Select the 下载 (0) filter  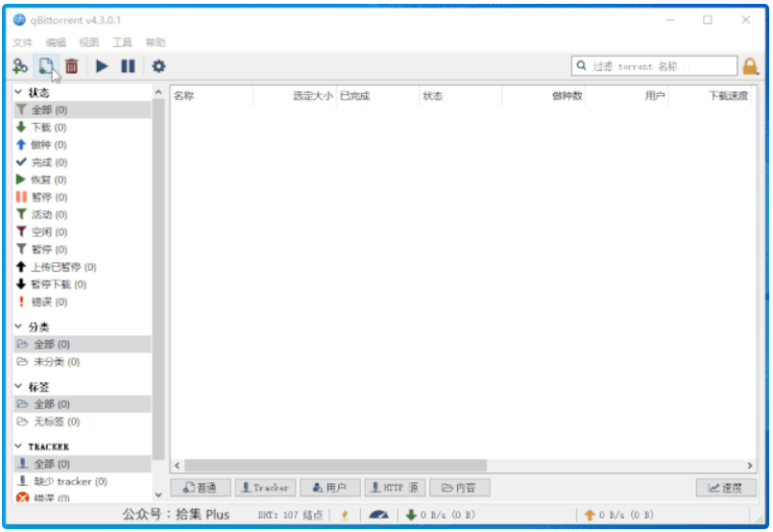[83, 127]
